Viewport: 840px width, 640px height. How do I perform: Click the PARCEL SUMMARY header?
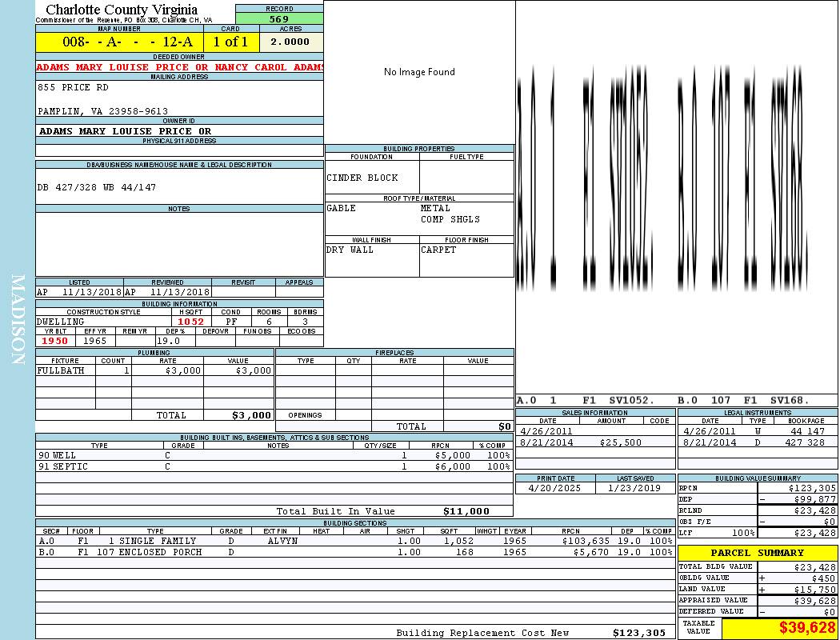(758, 553)
